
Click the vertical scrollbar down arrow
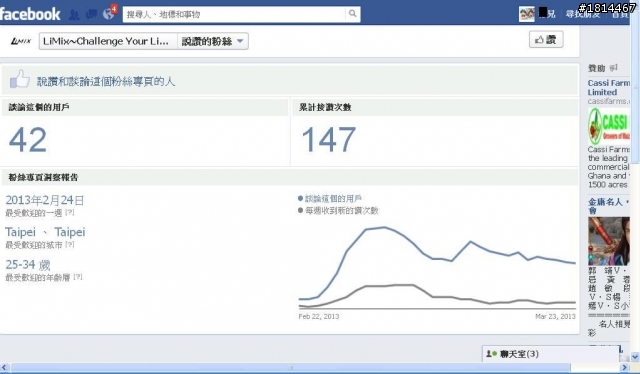(x=635, y=357)
